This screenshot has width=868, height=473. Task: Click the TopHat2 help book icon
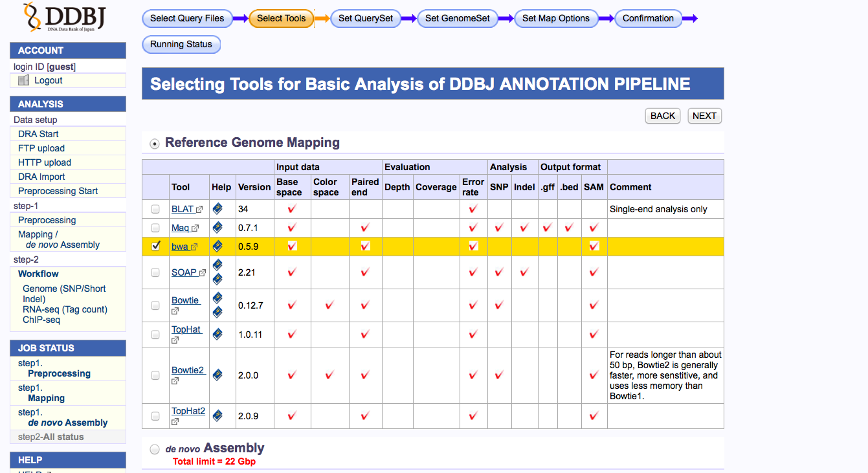click(x=217, y=415)
